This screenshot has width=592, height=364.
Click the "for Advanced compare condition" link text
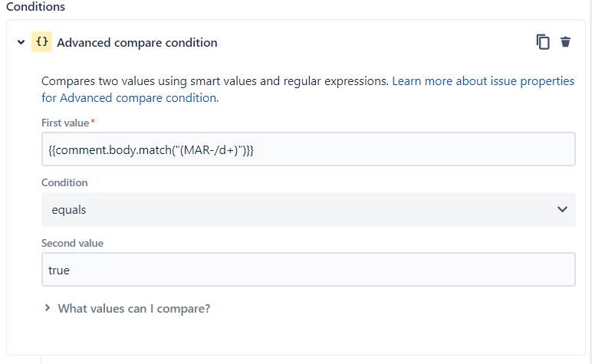tap(129, 98)
